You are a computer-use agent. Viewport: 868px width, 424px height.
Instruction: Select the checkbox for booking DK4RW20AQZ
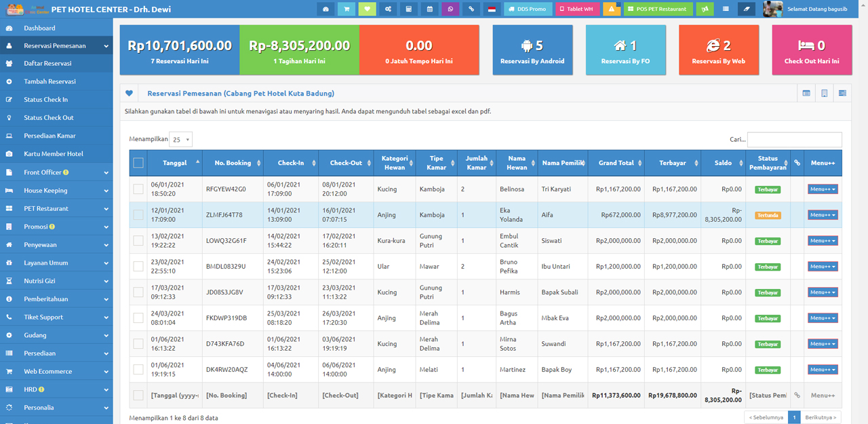(x=138, y=370)
